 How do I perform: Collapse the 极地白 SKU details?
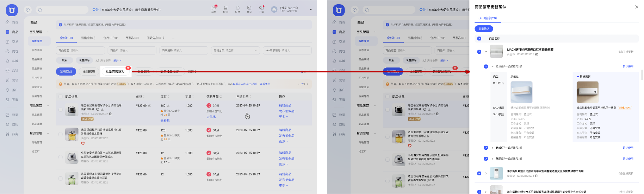(493, 66)
